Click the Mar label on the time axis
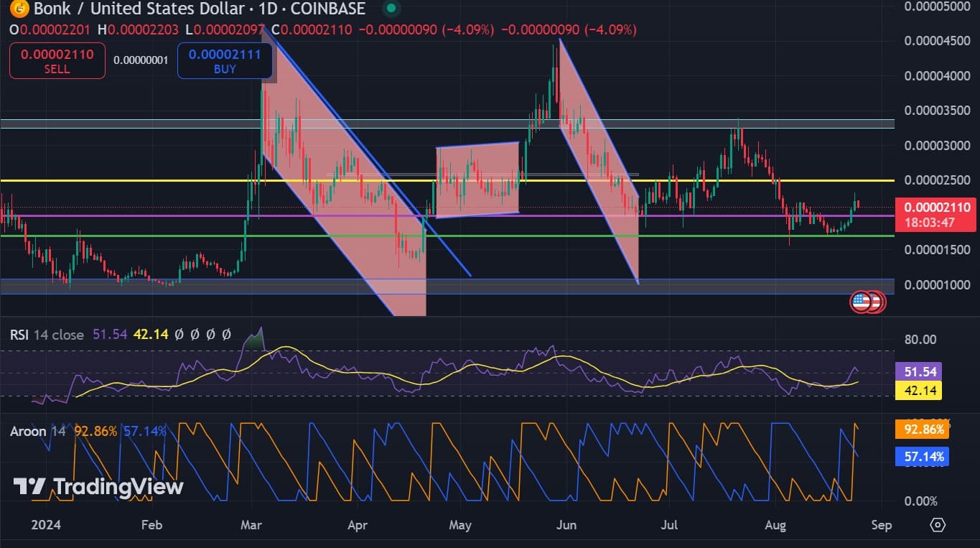The height and width of the screenshot is (548, 980). pyautogui.click(x=253, y=525)
